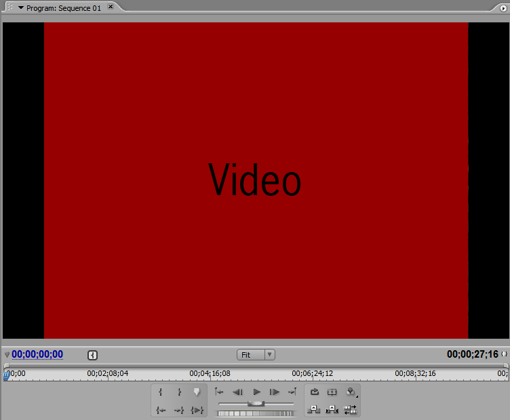The width and height of the screenshot is (510, 420).
Task: Click the Lift button
Action: click(314, 410)
